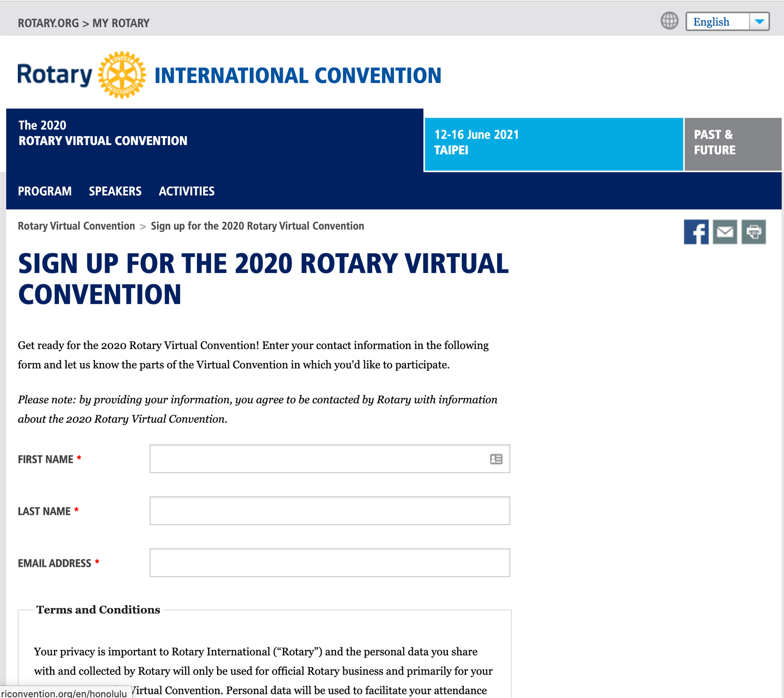
Task: Focus the Last Name input field
Action: click(329, 511)
